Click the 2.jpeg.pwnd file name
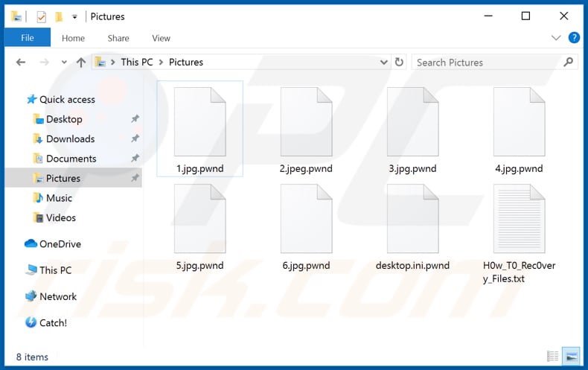Screen dimensions: 588x370 306,169
